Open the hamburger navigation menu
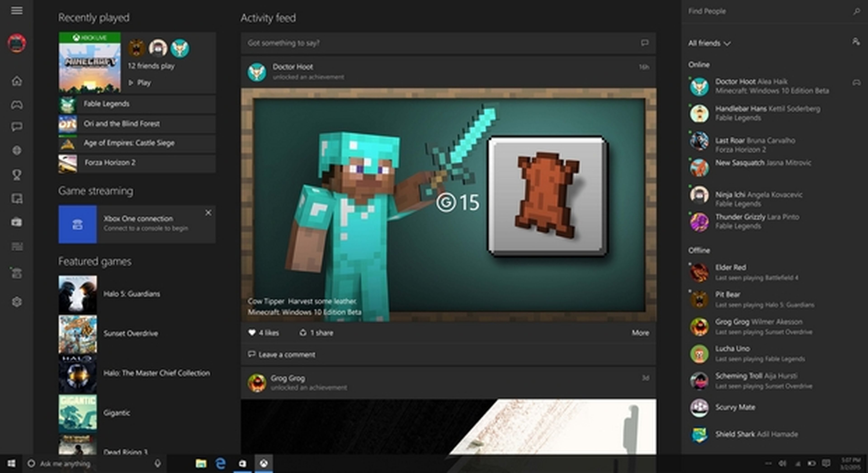The height and width of the screenshot is (473, 868). pyautogui.click(x=17, y=10)
